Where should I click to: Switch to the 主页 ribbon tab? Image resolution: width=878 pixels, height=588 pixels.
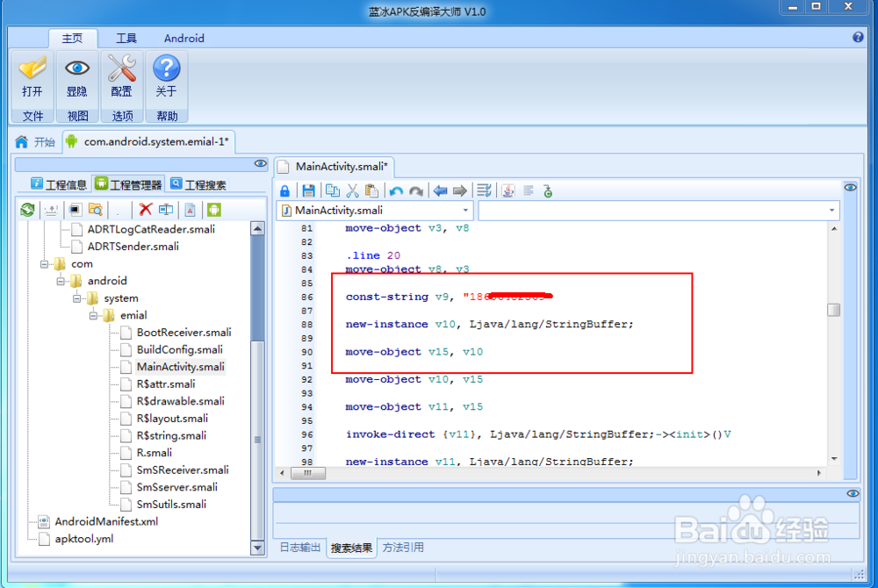tap(72, 38)
